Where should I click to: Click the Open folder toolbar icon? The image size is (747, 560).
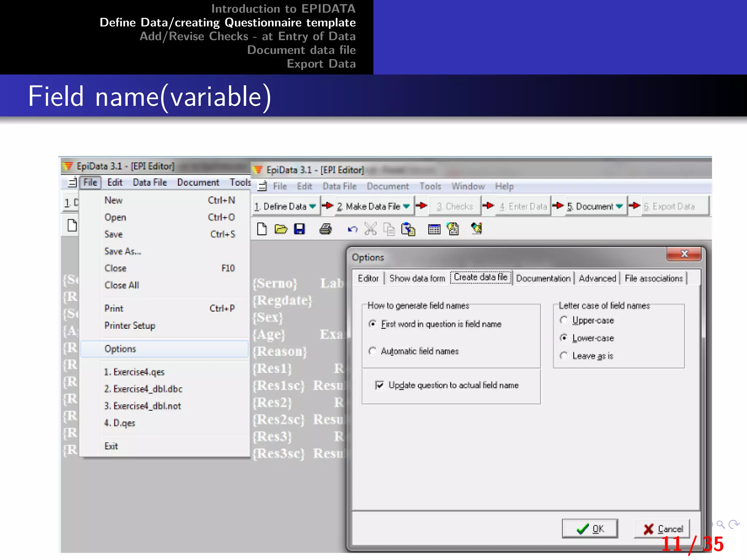(281, 229)
